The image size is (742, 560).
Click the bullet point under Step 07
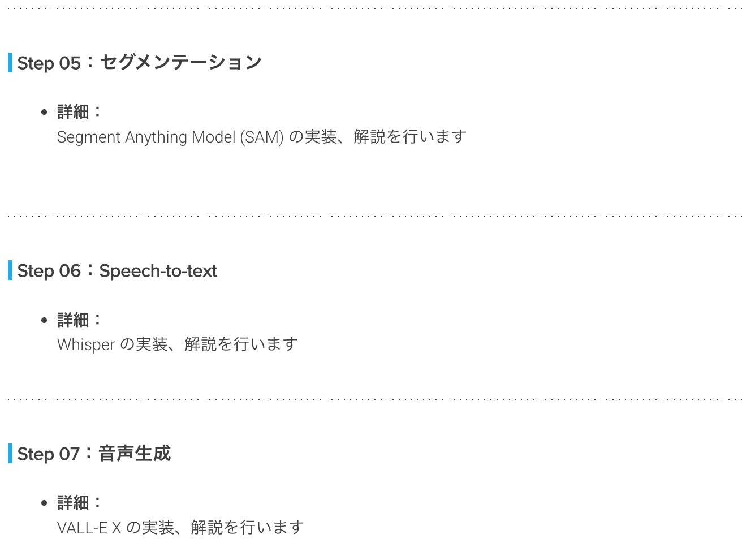point(44,503)
